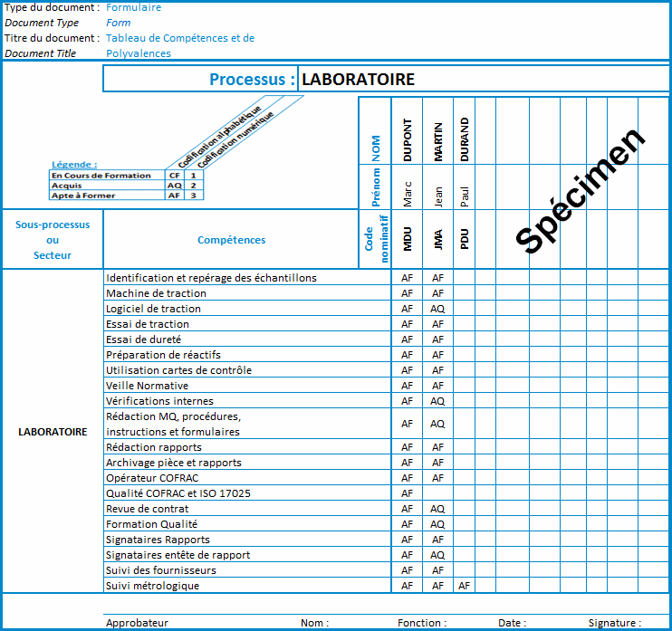Select the 'Suivi métrologique' row
The height and width of the screenshot is (631, 672).
247,586
